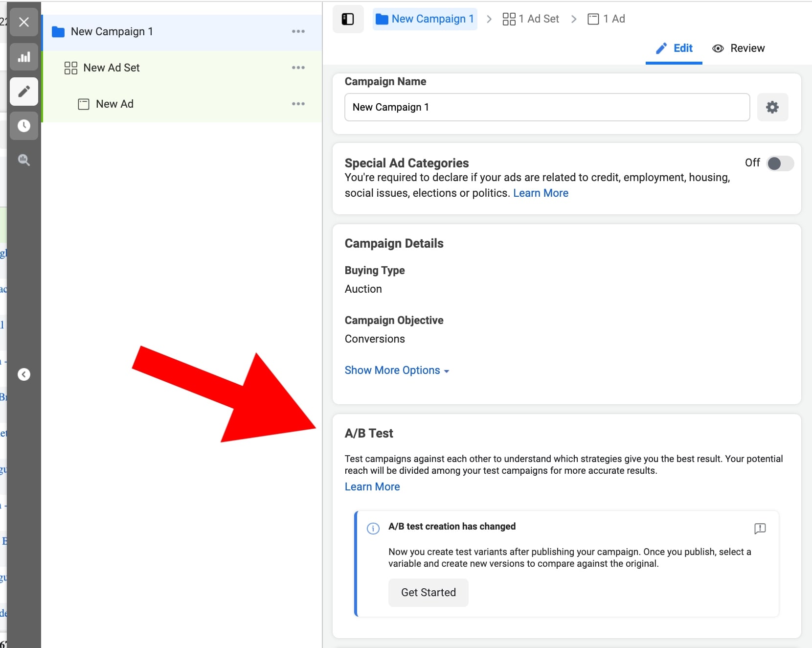This screenshot has height=648, width=812.
Task: Enable the Special Ad Categories toggle
Action: pyautogui.click(x=780, y=163)
